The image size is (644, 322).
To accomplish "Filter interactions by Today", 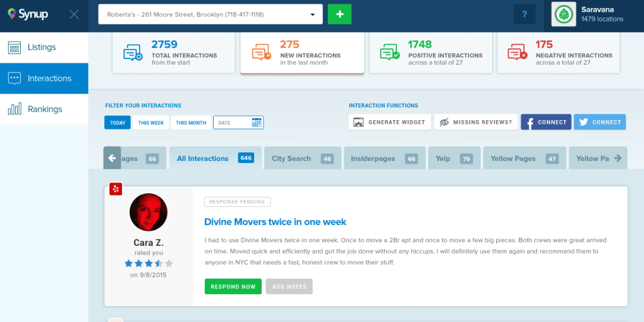I will pos(118,123).
